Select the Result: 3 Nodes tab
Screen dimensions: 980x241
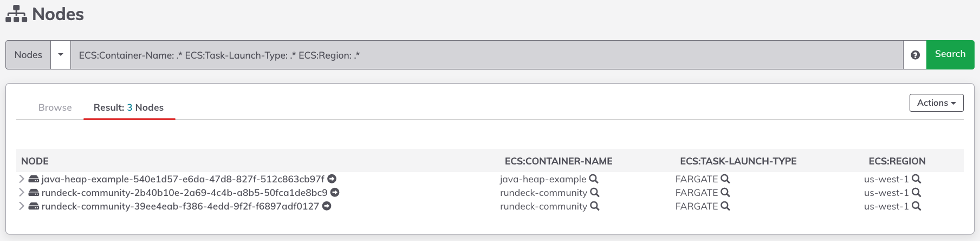click(x=128, y=107)
